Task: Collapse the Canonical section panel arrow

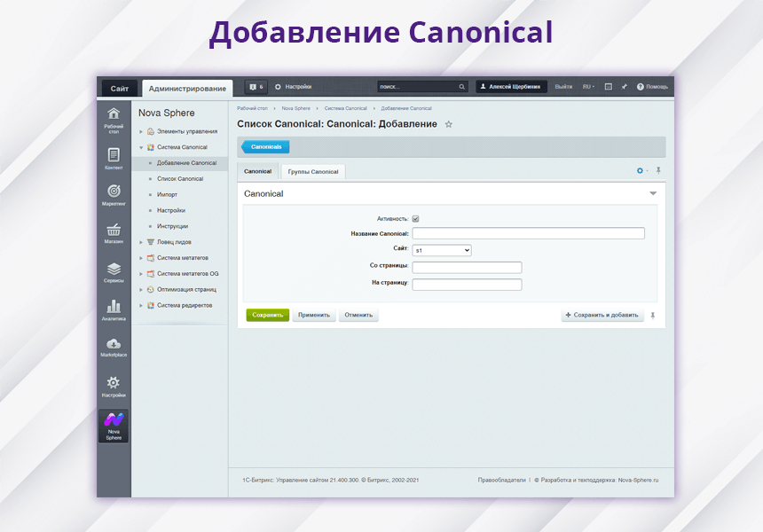Action: (653, 193)
